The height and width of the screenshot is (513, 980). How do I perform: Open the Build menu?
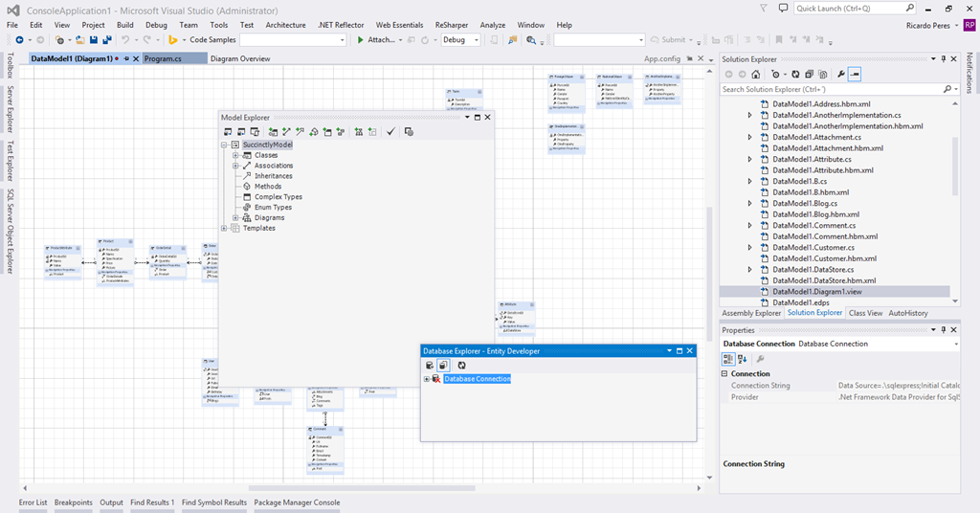tap(125, 25)
